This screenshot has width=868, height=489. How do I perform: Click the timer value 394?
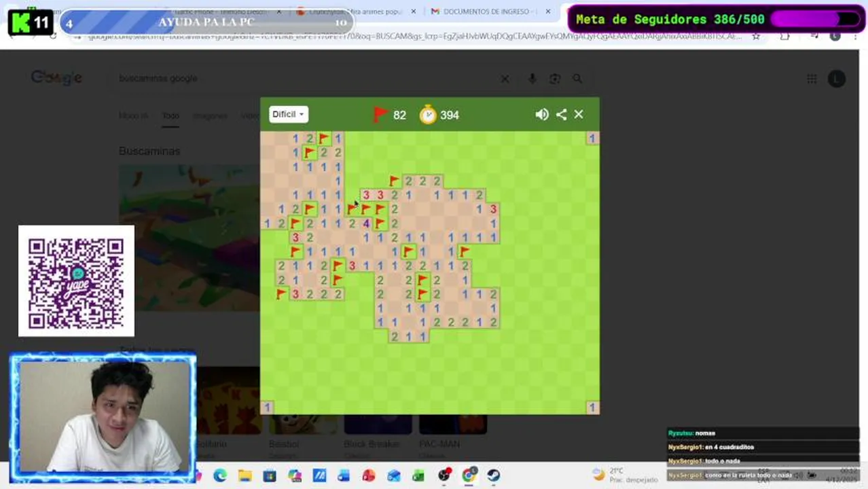pos(450,115)
